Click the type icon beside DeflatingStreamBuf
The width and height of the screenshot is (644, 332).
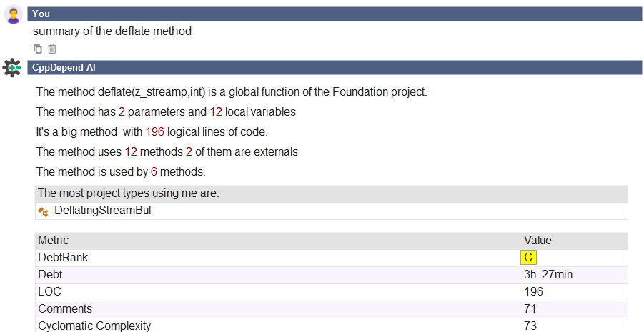pyautogui.click(x=43, y=211)
